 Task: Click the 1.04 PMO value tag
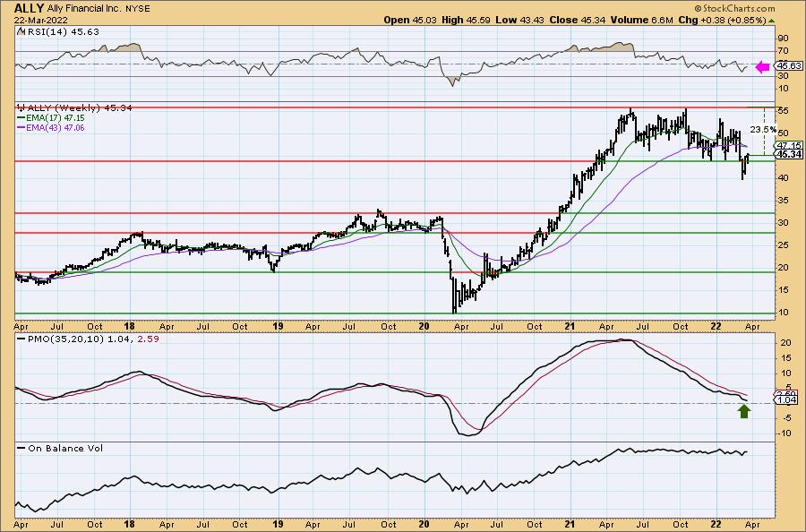[787, 400]
